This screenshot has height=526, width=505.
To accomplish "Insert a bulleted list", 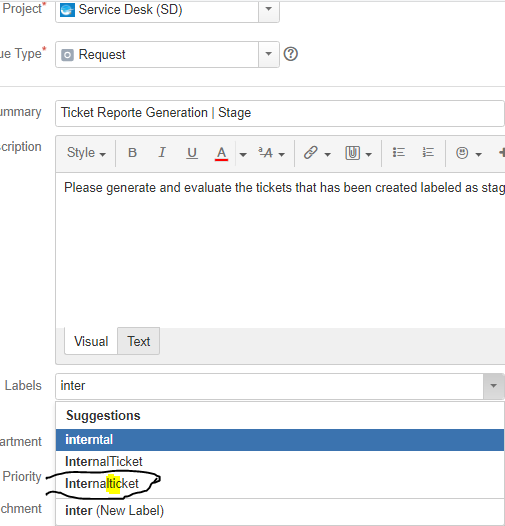I will (399, 153).
